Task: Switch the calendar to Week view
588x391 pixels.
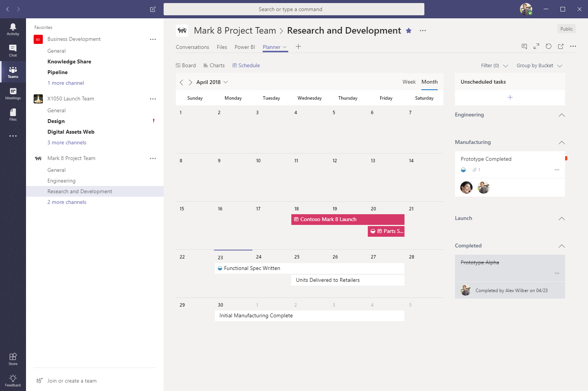Action: pyautogui.click(x=409, y=82)
